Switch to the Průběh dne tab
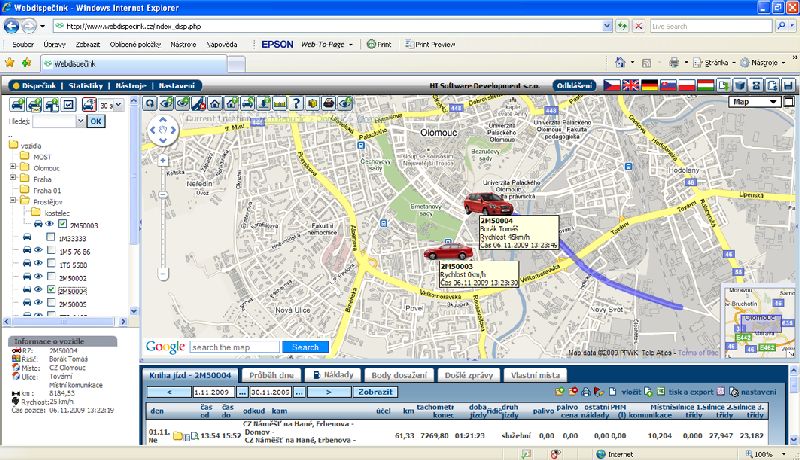The image size is (800, 460). pos(271,375)
